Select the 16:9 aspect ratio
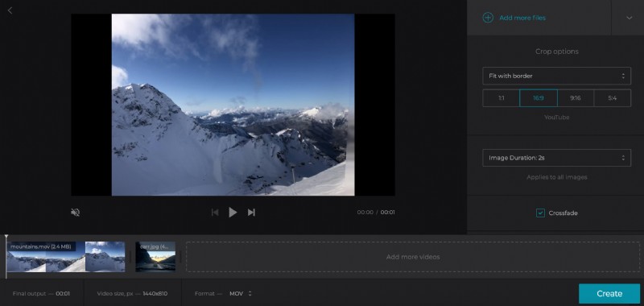The height and width of the screenshot is (306, 644). click(x=539, y=98)
